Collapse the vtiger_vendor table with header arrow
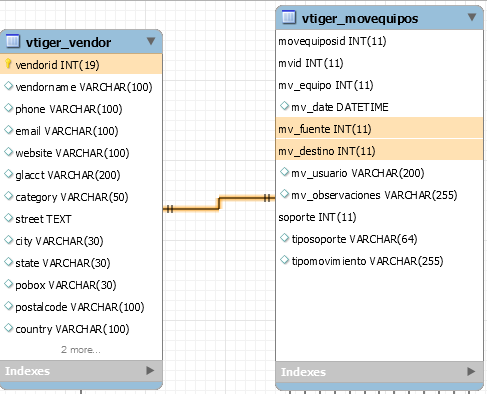 pyautogui.click(x=151, y=41)
